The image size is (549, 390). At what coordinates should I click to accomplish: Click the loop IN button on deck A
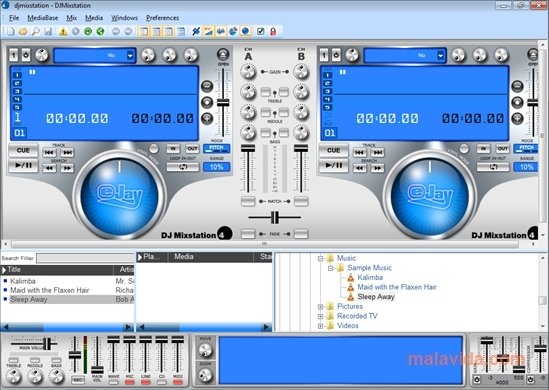pyautogui.click(x=173, y=148)
